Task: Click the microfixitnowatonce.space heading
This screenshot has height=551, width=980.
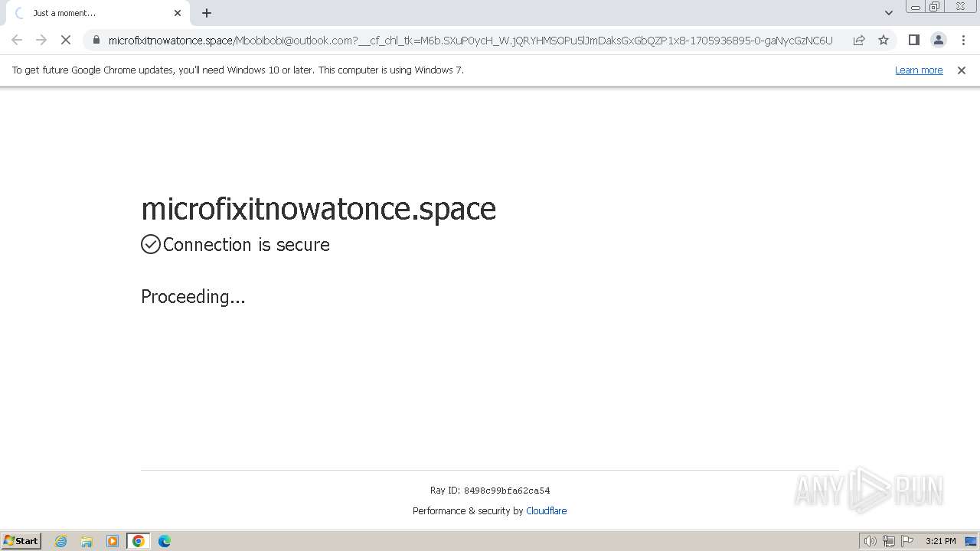Action: pos(318,209)
